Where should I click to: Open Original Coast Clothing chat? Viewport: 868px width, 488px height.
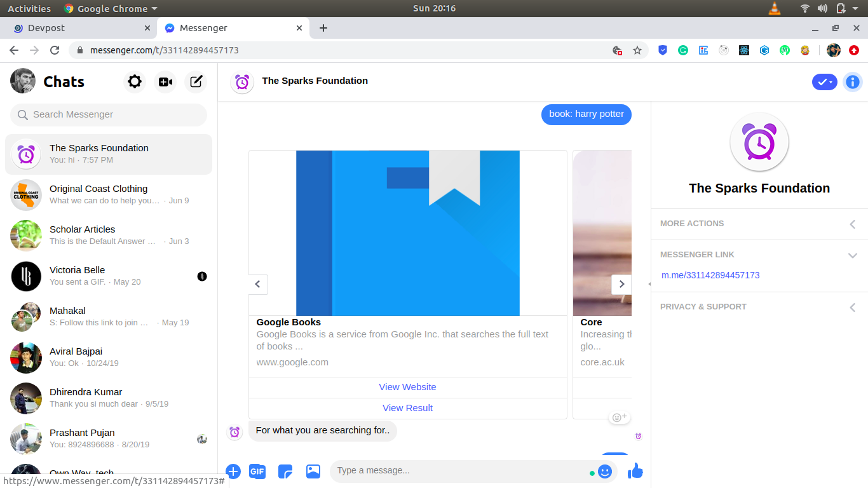[x=109, y=194]
